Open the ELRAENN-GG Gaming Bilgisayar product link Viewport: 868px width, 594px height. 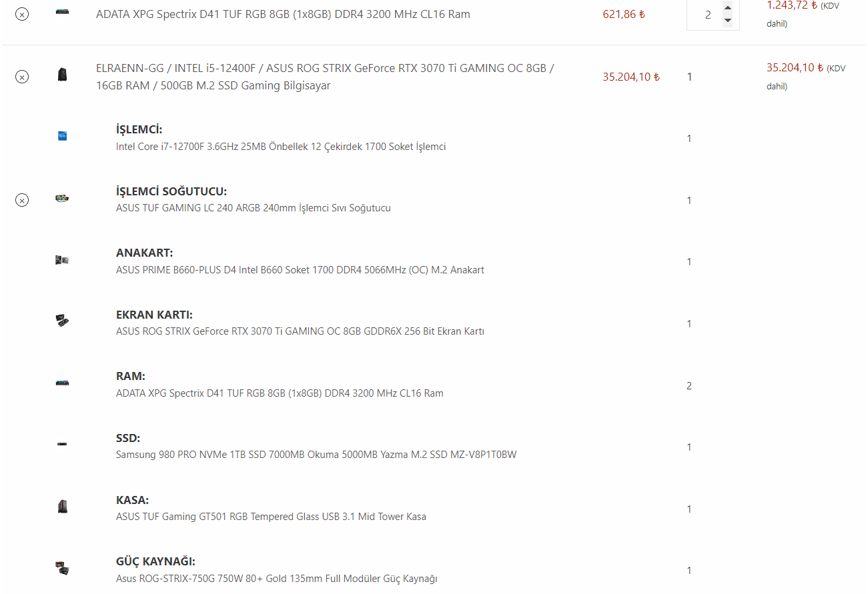coord(325,77)
